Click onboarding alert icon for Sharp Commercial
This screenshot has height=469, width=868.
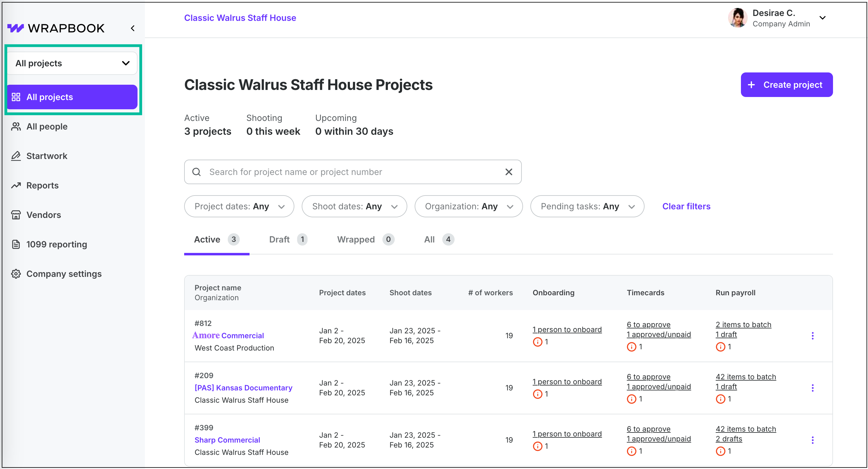coord(537,446)
